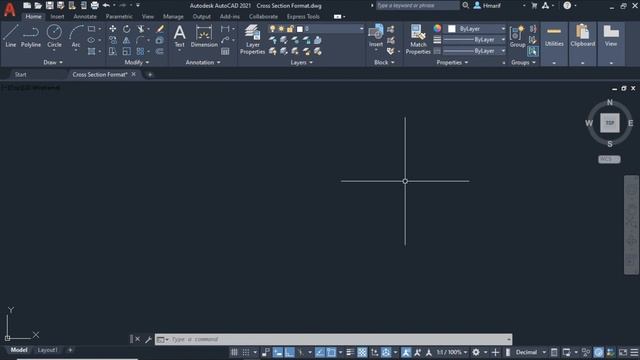Select the Ellipse tool
Screen dimensions: 640x360
click(91, 40)
